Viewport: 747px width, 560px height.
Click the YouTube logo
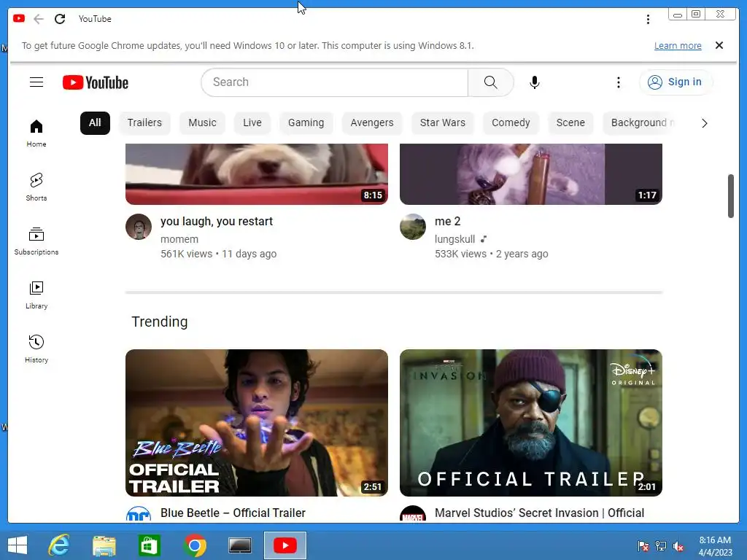(x=96, y=82)
